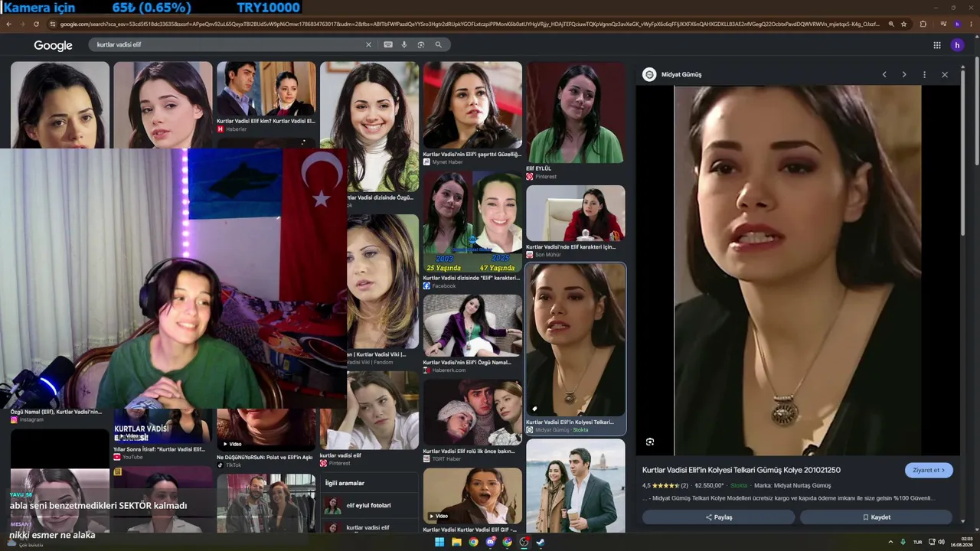Bookmark this page with the star icon
Viewport: 980px width, 551px height.
click(903, 24)
